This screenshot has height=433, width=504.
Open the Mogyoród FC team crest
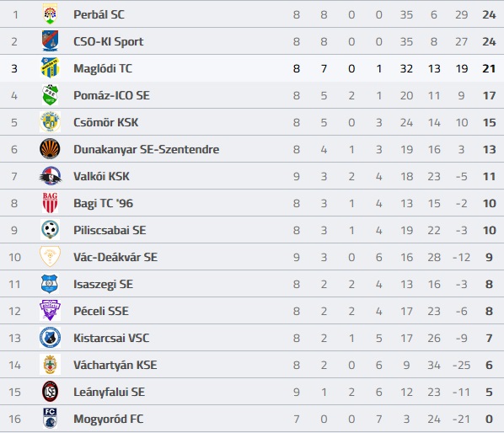tap(50, 419)
